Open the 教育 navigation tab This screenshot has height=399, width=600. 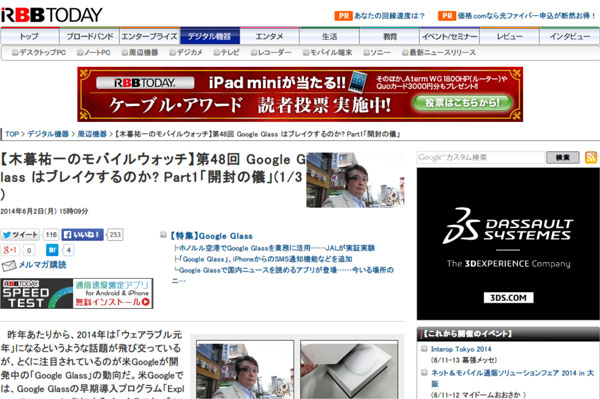click(x=390, y=36)
